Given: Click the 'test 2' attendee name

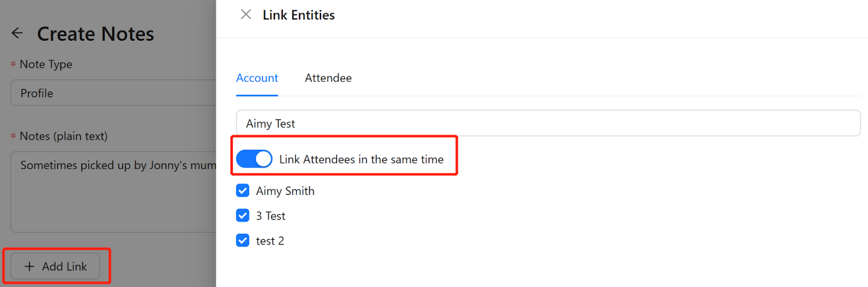Looking at the screenshot, I should click(270, 241).
